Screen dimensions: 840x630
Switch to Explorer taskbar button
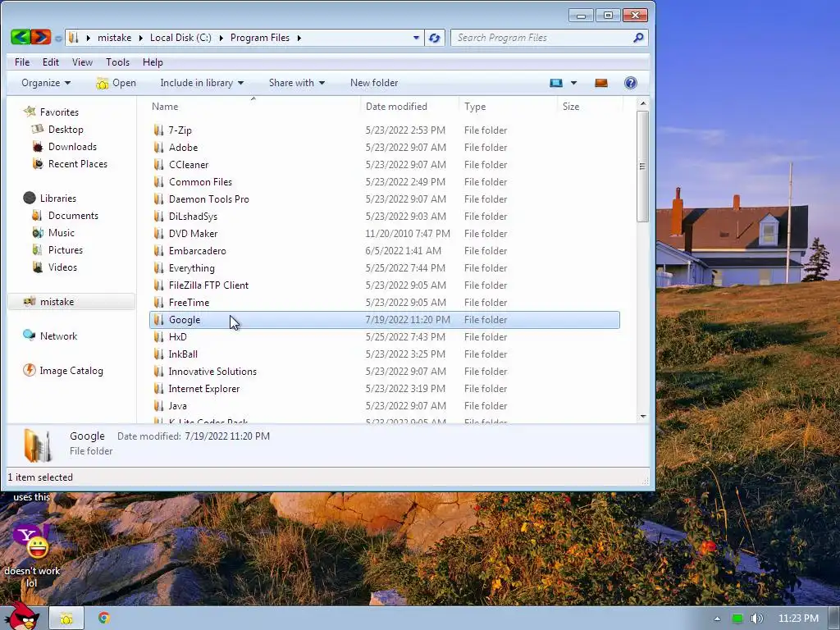pos(66,619)
